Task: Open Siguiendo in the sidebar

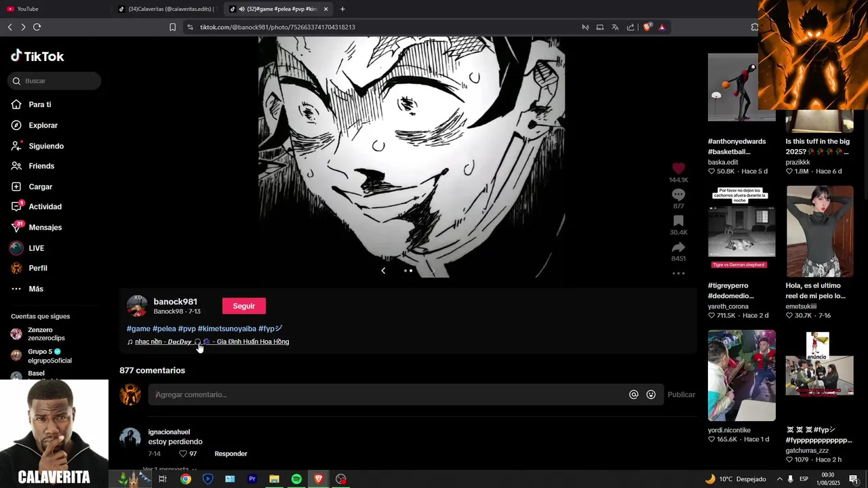Action: pos(46,146)
